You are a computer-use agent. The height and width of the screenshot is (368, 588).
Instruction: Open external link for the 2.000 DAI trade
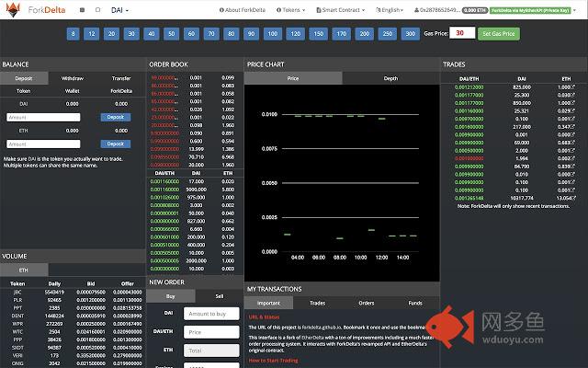pyautogui.click(x=572, y=151)
